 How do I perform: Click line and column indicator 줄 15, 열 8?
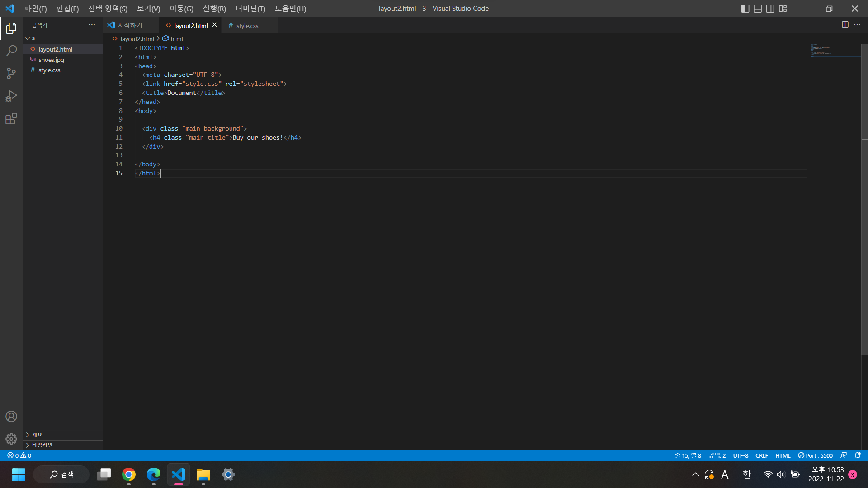pyautogui.click(x=688, y=455)
